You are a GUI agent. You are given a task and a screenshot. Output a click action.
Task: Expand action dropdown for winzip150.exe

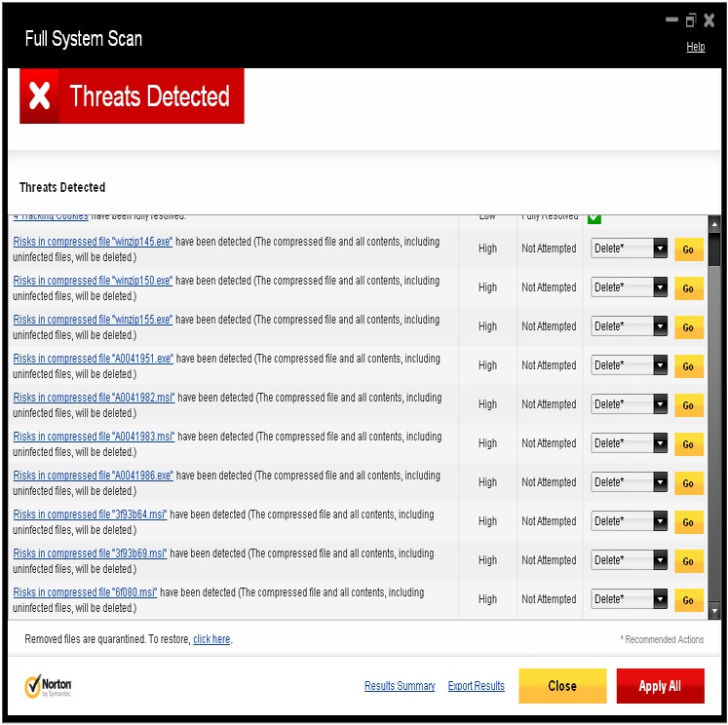(x=660, y=287)
